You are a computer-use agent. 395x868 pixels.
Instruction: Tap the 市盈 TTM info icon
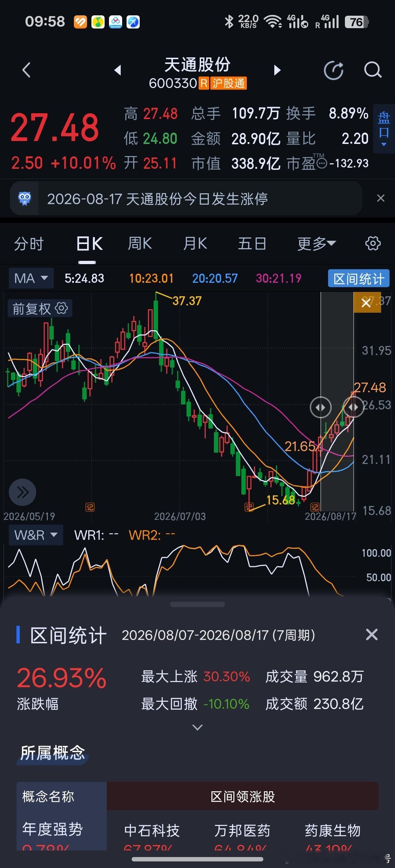321,163
